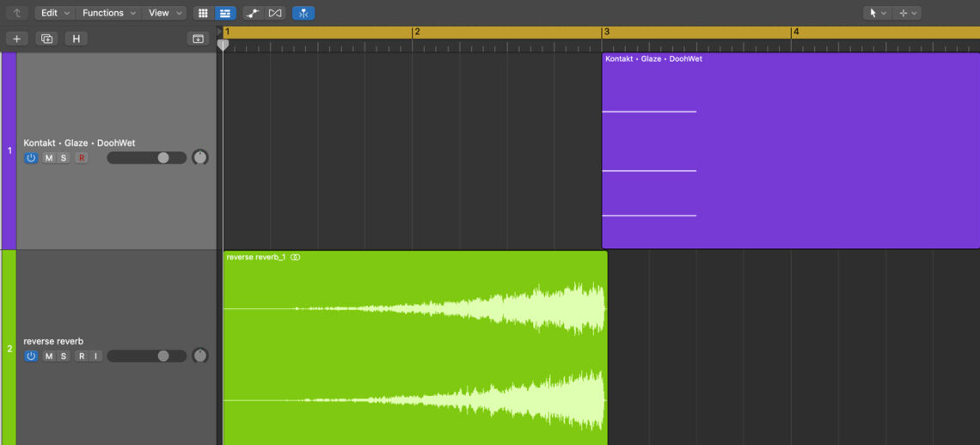Toggle input monitoring on reverse reverb track
Screen dimensions: 980x445
(x=95, y=356)
